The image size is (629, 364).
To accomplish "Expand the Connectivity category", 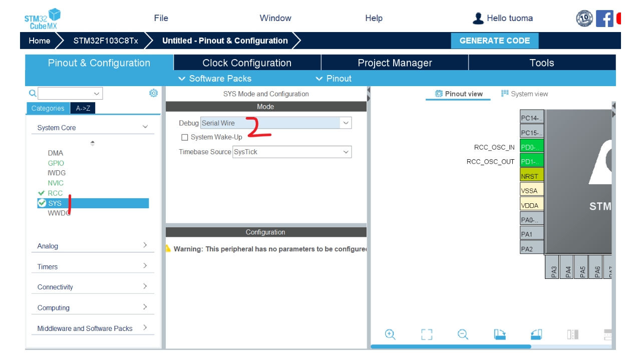I will [145, 286].
